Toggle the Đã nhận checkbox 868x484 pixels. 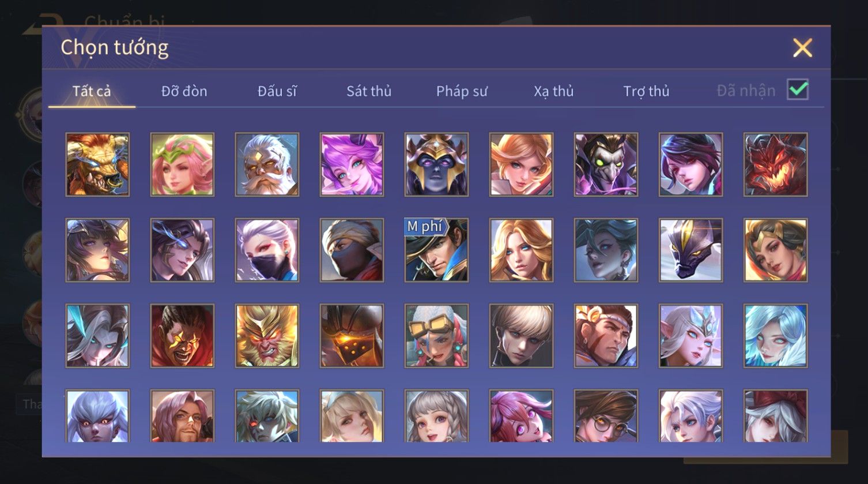pos(798,90)
